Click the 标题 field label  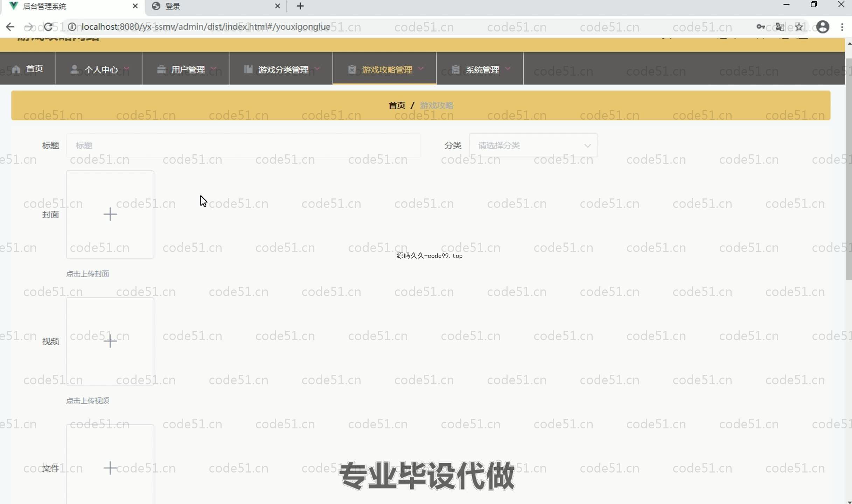tap(50, 145)
